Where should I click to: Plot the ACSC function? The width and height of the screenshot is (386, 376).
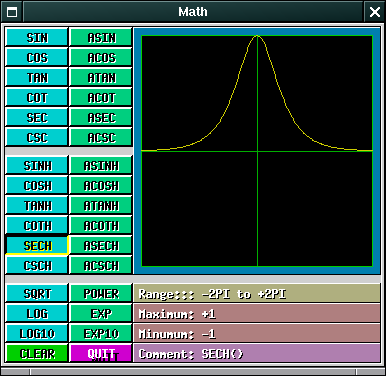[101, 137]
